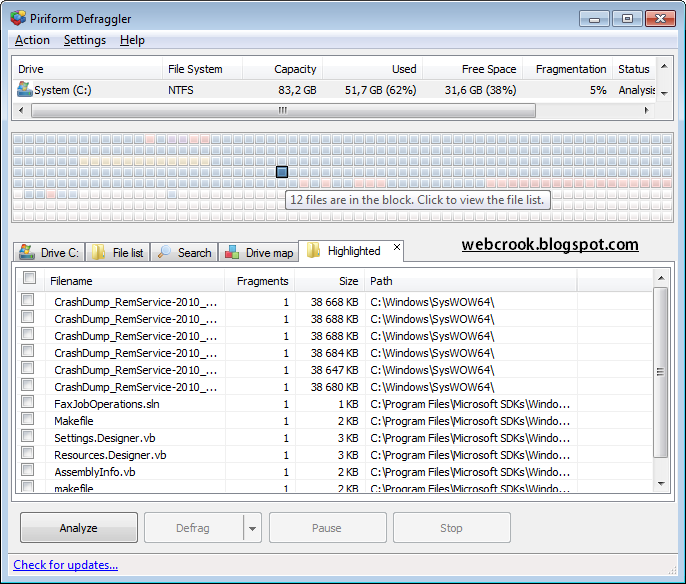Sort the file list by Path column

pos(471,281)
